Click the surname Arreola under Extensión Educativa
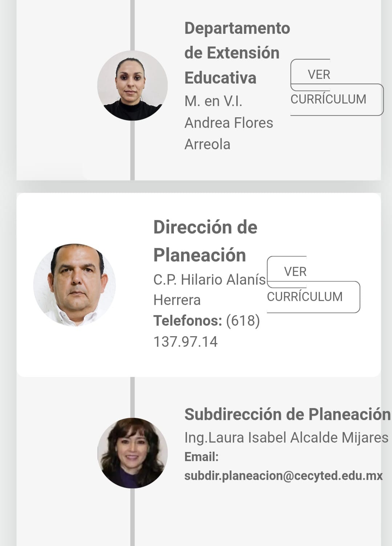The width and height of the screenshot is (392, 546). 207,144
